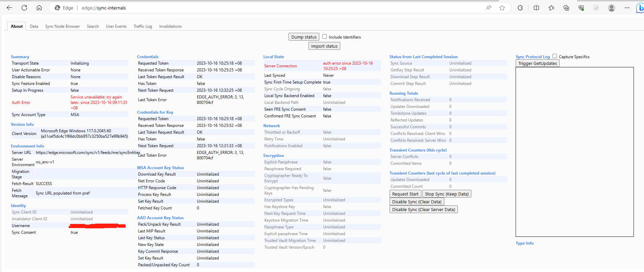The width and height of the screenshot is (644, 272).
Task: Expand the Type Info section
Action: click(524, 243)
